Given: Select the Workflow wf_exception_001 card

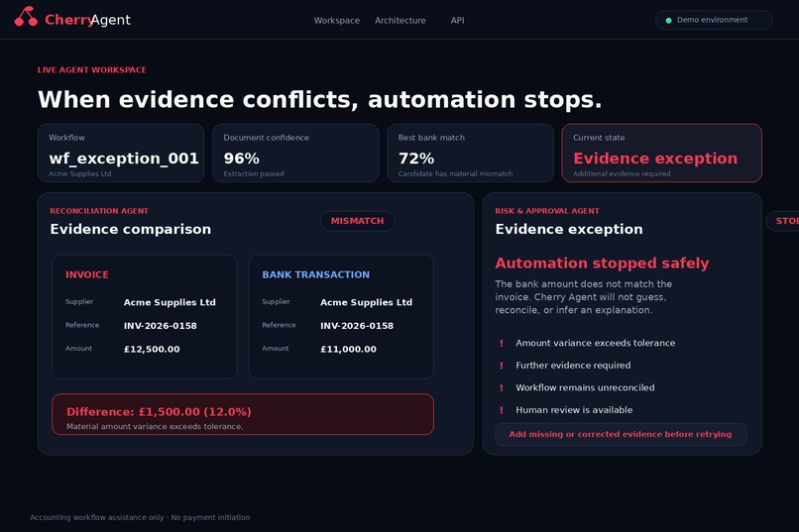Looking at the screenshot, I should (121, 153).
